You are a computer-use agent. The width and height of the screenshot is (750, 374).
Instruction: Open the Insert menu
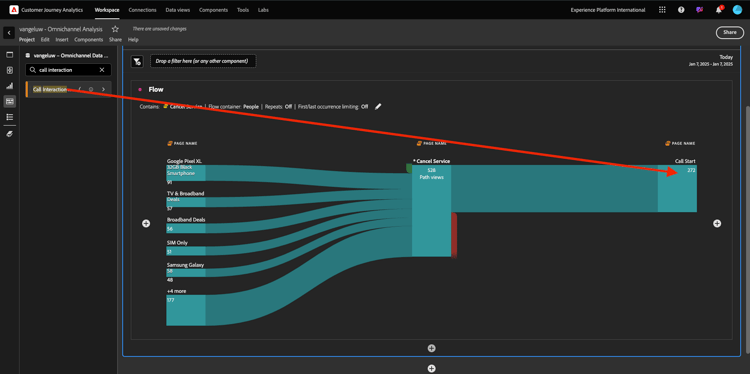62,40
